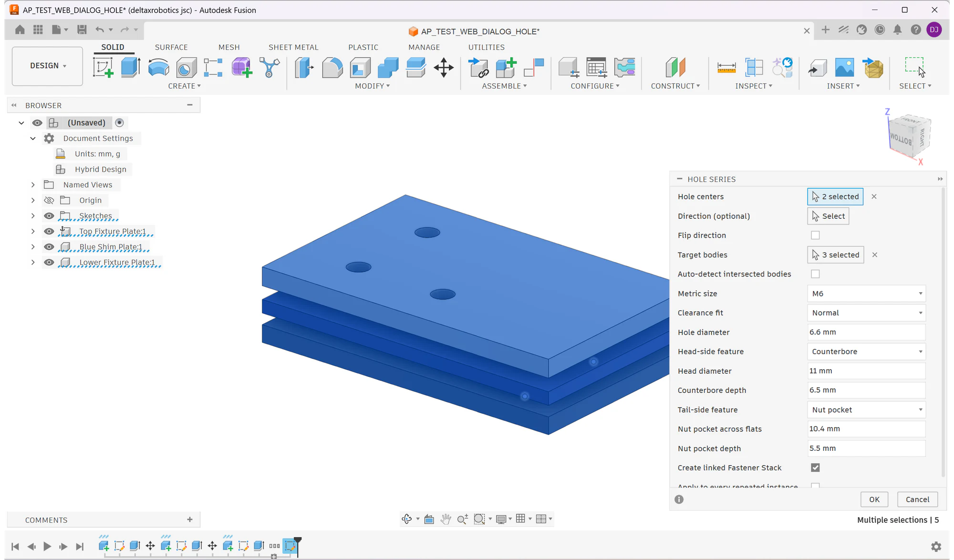Switch to the MESH tab

click(229, 47)
